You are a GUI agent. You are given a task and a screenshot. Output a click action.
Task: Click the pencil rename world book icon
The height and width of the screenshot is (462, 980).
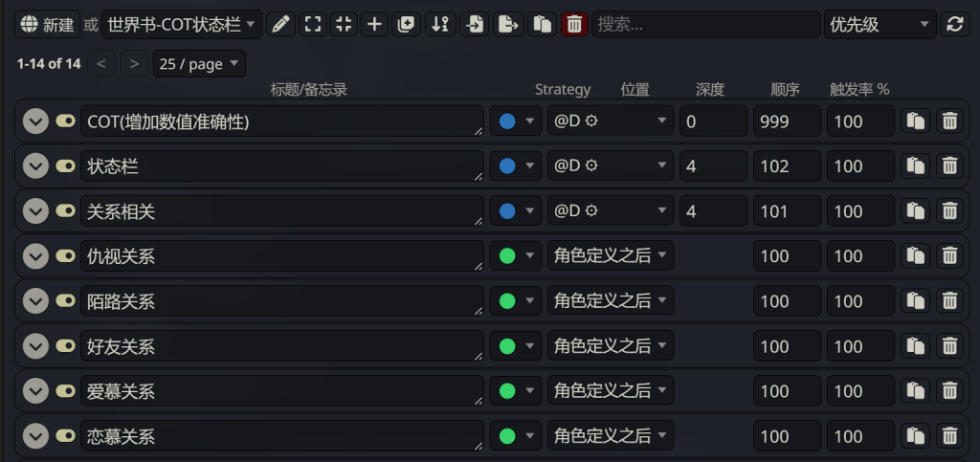(281, 24)
